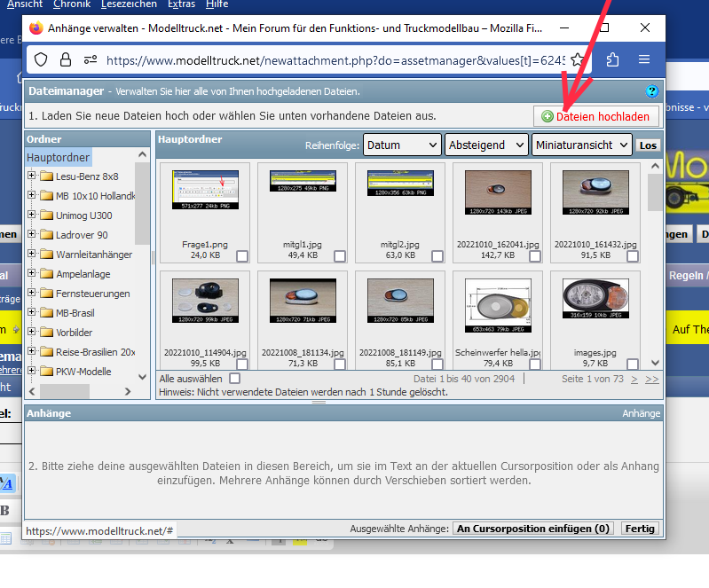The height and width of the screenshot is (588, 709).
Task: Go to next page with > link
Action: (x=634, y=379)
